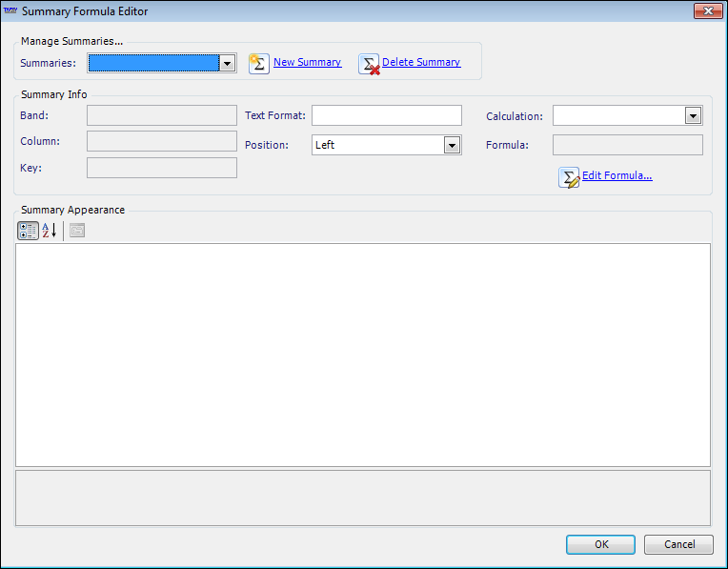Click the Column: label
This screenshot has height=569, width=728.
tap(40, 141)
